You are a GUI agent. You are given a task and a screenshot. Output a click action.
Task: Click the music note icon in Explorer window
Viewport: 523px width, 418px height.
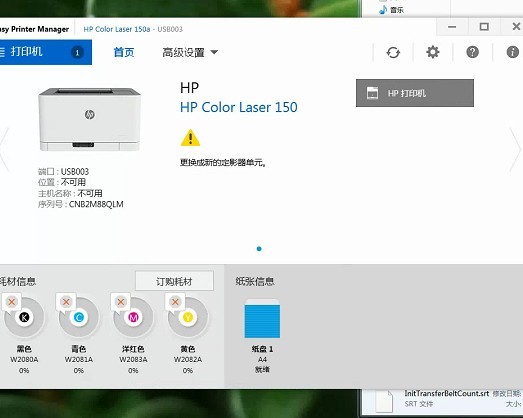coord(383,10)
